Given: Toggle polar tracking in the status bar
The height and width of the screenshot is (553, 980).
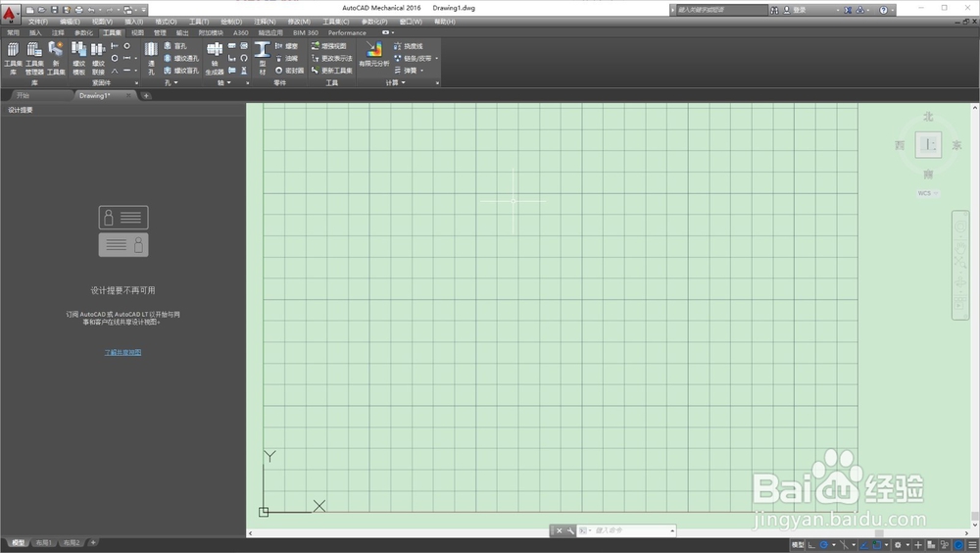Looking at the screenshot, I should tap(824, 545).
